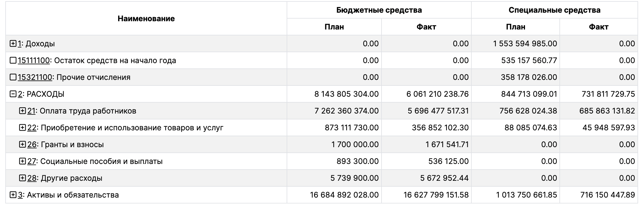
Task: Follow the code 22 link
Action: (32, 128)
